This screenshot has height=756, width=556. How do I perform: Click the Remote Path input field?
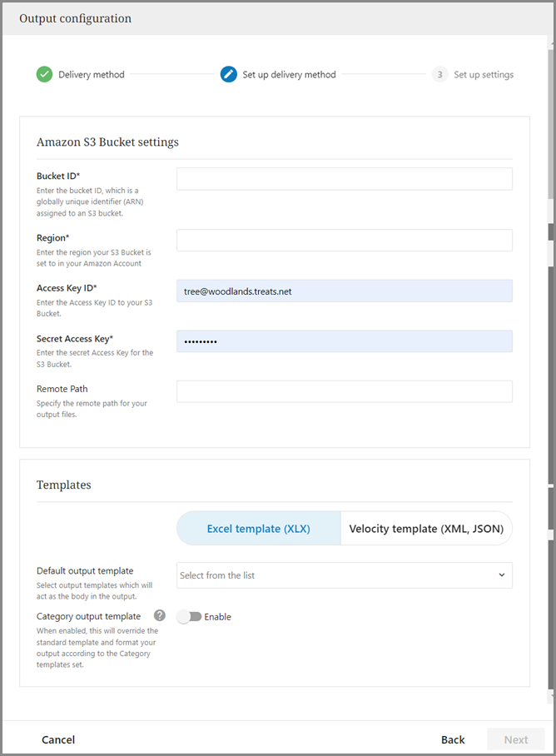[x=344, y=391]
